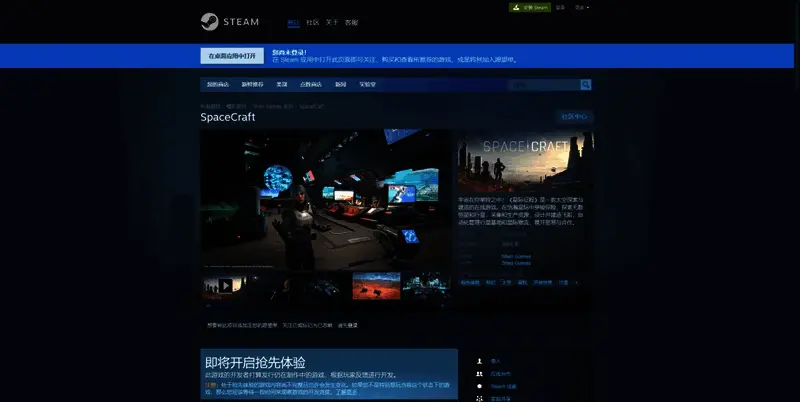
Task: Select the 商店 store tab in header
Action: 293,22
